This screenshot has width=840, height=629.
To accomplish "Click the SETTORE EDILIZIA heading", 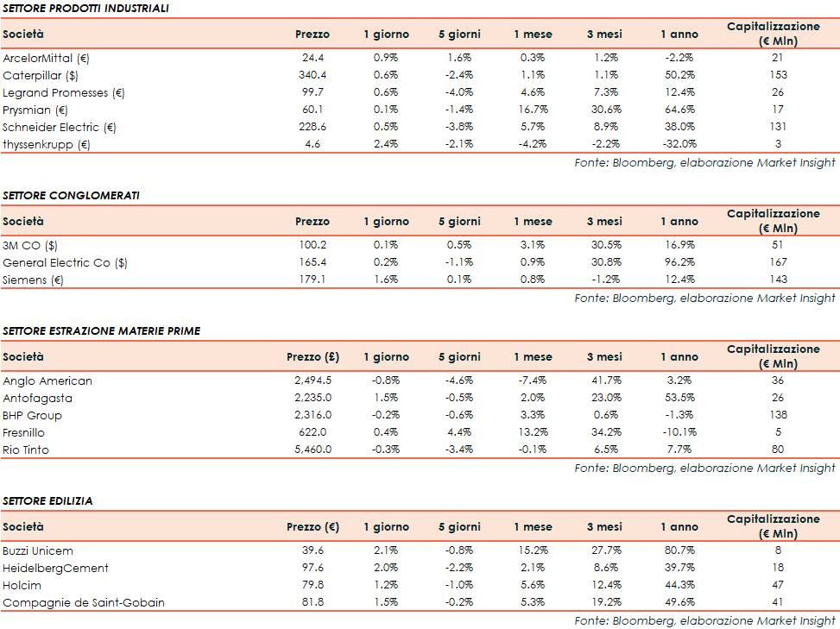I will coord(47,501).
